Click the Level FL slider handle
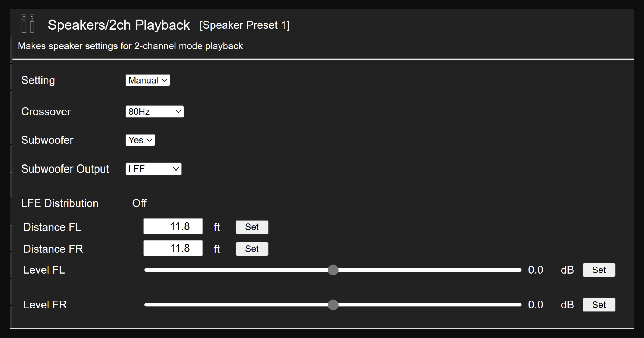 coord(333,270)
